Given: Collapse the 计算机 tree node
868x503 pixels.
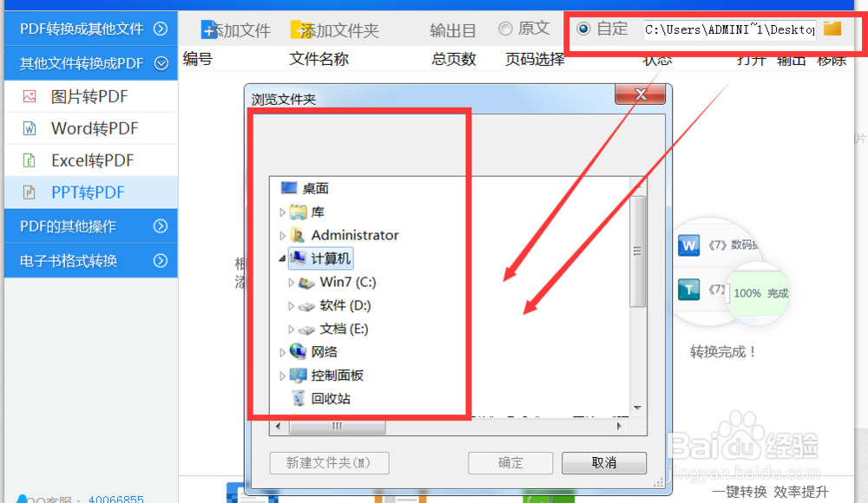Looking at the screenshot, I should [282, 258].
